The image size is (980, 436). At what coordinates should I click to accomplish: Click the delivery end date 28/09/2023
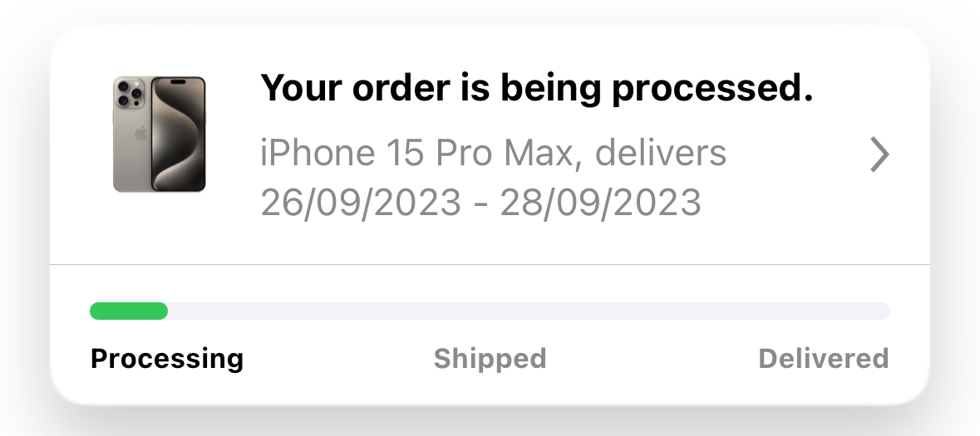[x=601, y=203]
